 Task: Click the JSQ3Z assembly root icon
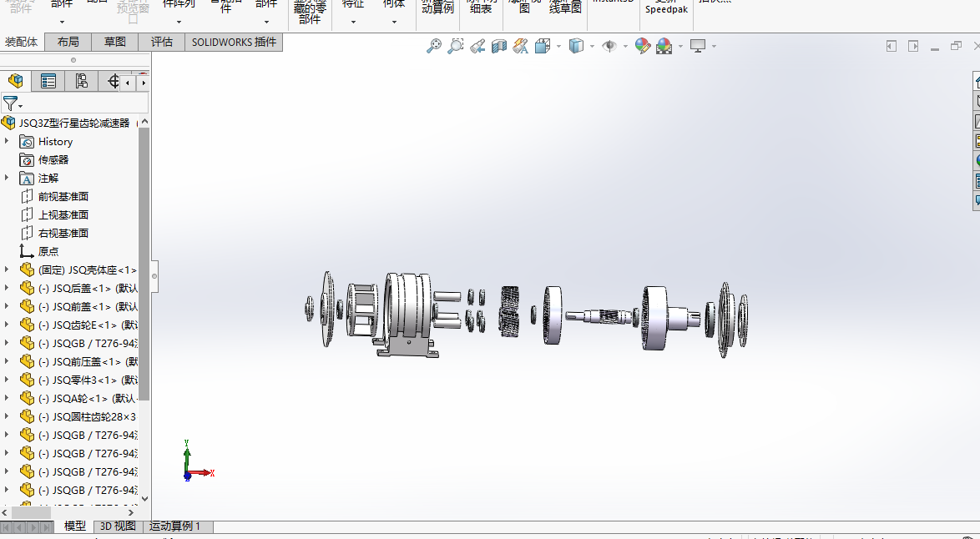pos(8,123)
